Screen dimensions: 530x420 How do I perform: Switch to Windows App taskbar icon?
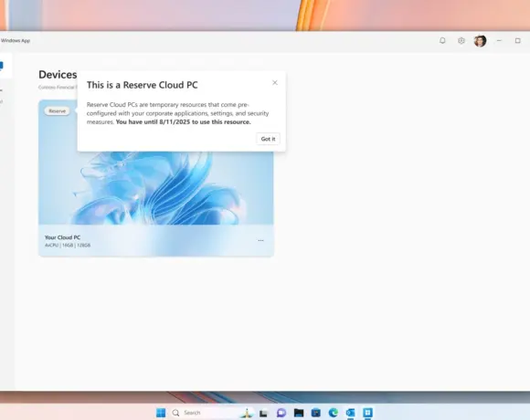(367, 413)
